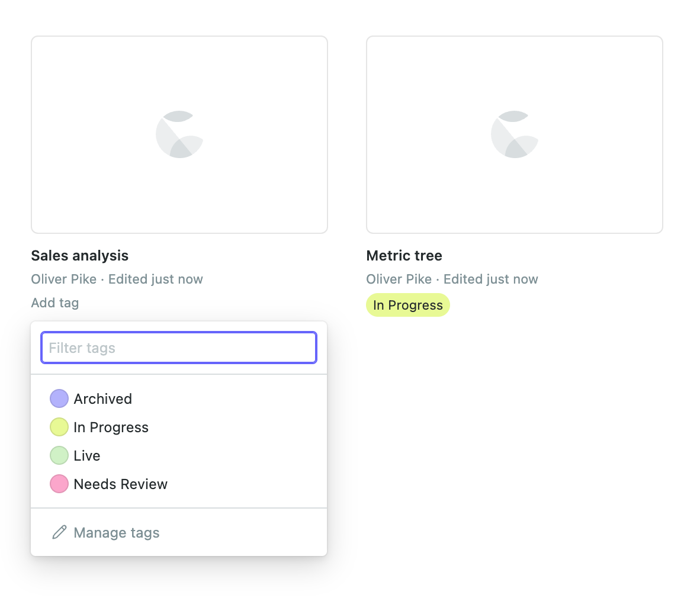
Task: Click the yellow In Progress color circle in list
Action: point(59,427)
